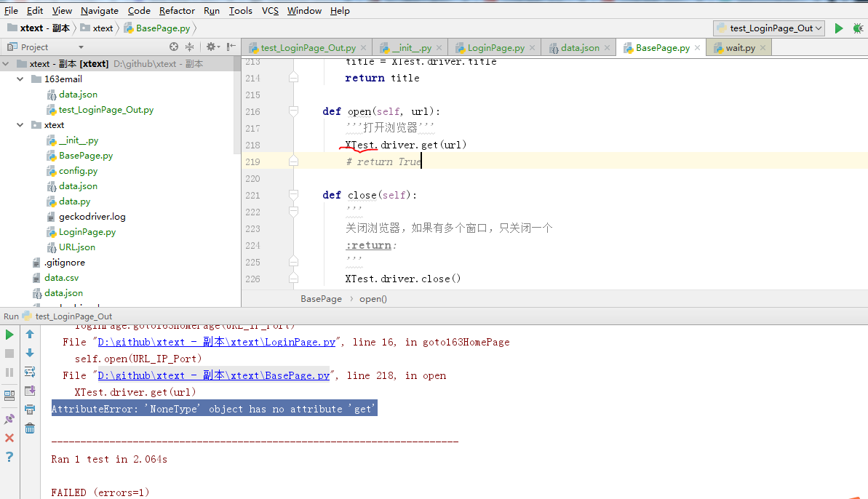The image size is (868, 499).
Task: Click xtext in the navigation bar
Action: click(97, 28)
